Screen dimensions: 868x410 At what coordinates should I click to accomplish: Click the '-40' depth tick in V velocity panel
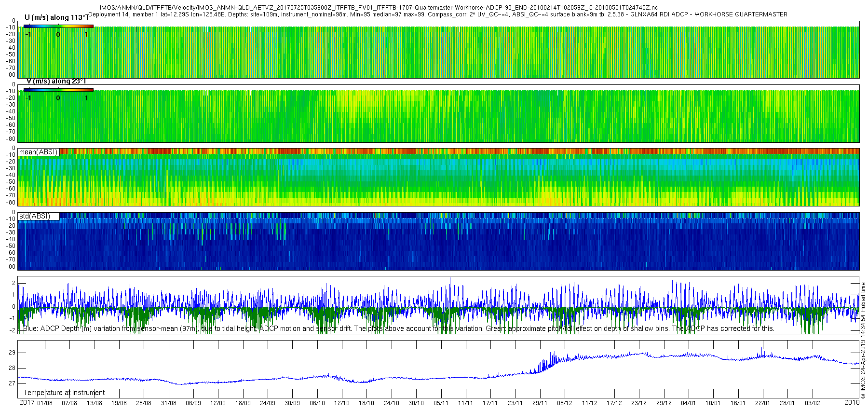[x=11, y=111]
